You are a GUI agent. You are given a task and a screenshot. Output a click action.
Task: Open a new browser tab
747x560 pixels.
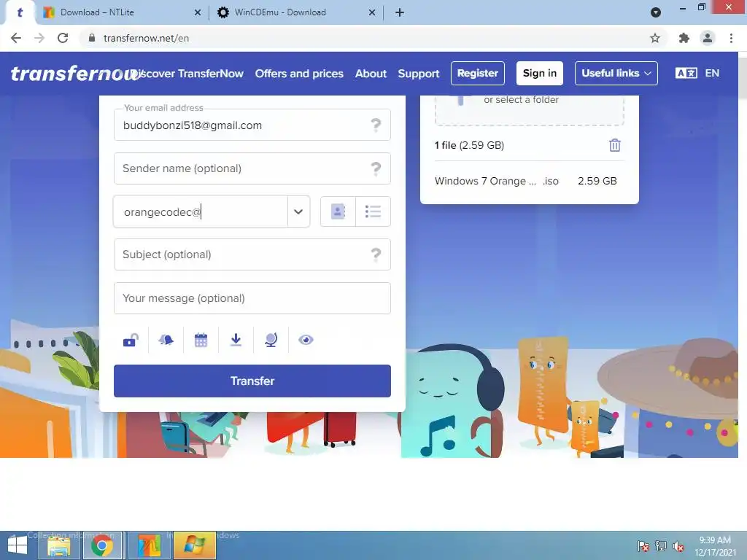pyautogui.click(x=400, y=12)
